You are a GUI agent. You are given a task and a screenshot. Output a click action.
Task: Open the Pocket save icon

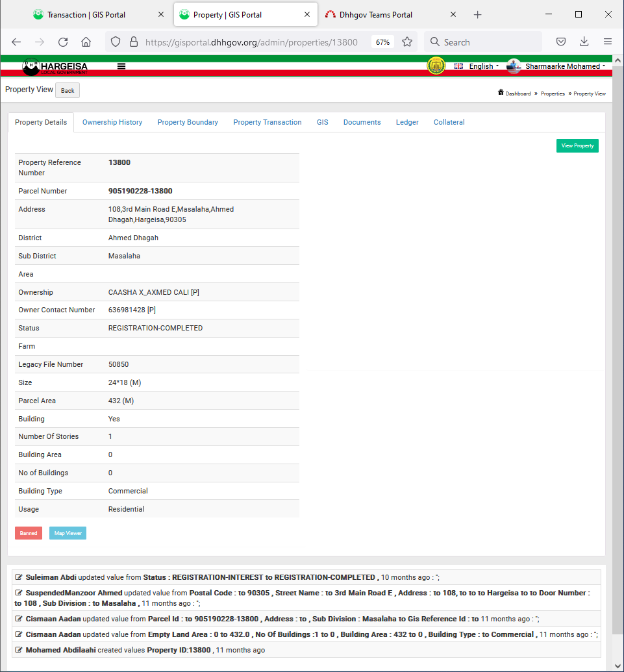pos(561,42)
